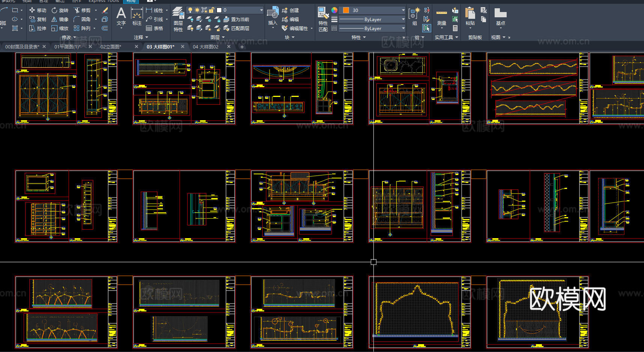Click the Offset icon in Modify panel
Viewport: 644px width, 352px height.
click(105, 28)
